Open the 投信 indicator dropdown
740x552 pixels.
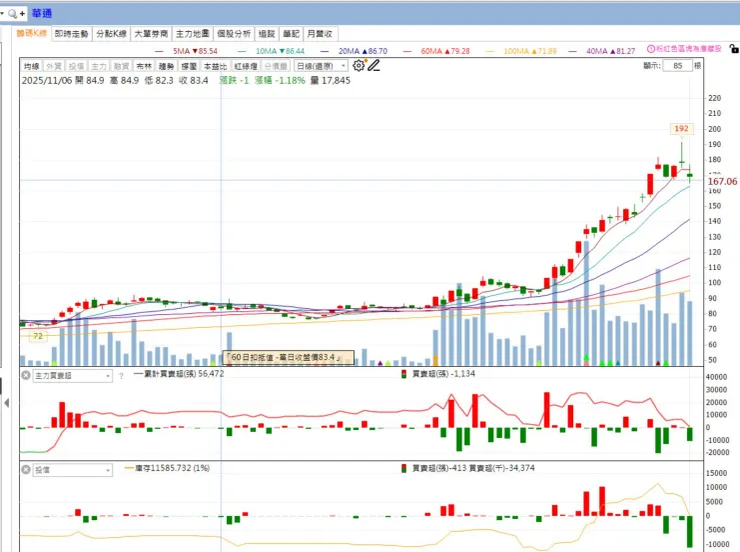(x=72, y=470)
